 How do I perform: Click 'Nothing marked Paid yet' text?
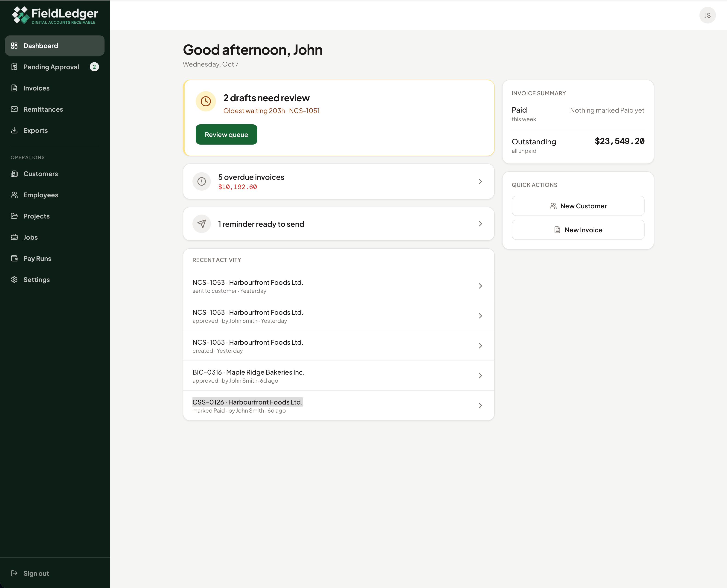point(607,111)
